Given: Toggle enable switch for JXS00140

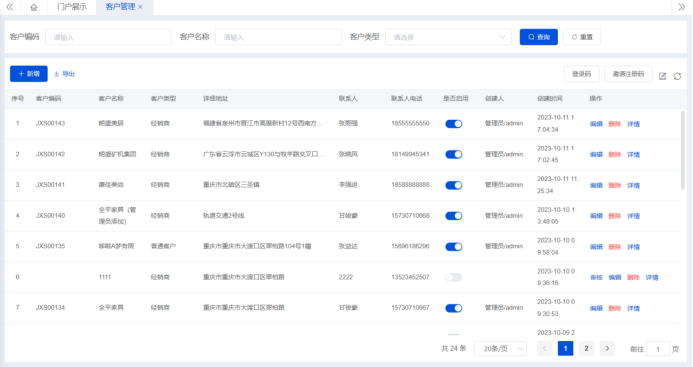Looking at the screenshot, I should point(453,216).
